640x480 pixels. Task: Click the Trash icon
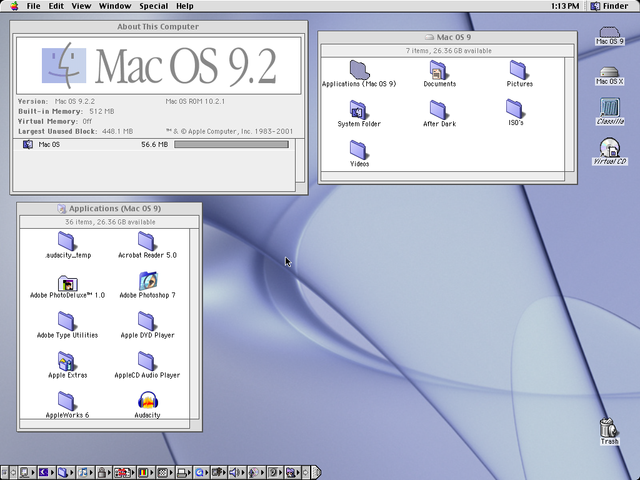609,431
